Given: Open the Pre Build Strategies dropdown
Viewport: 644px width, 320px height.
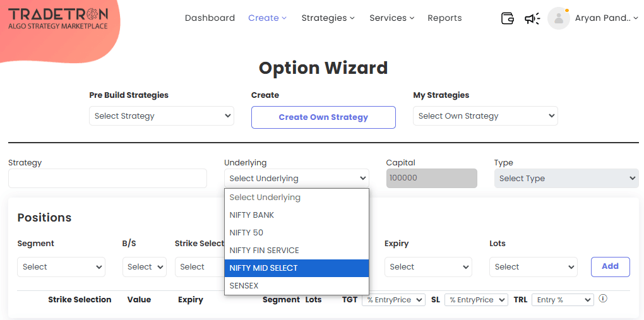Looking at the screenshot, I should point(162,116).
